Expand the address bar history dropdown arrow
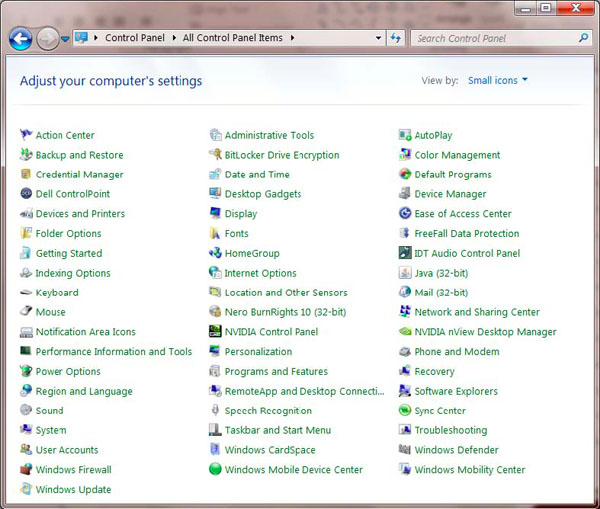 click(x=378, y=39)
